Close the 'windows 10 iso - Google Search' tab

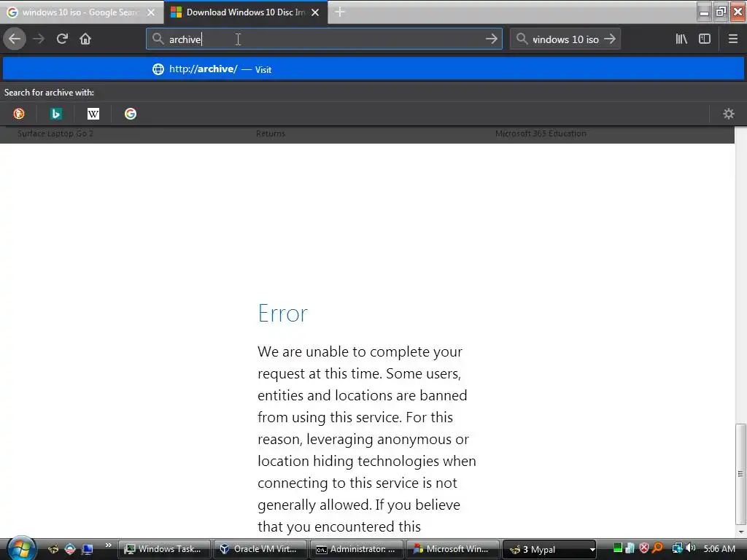point(151,12)
